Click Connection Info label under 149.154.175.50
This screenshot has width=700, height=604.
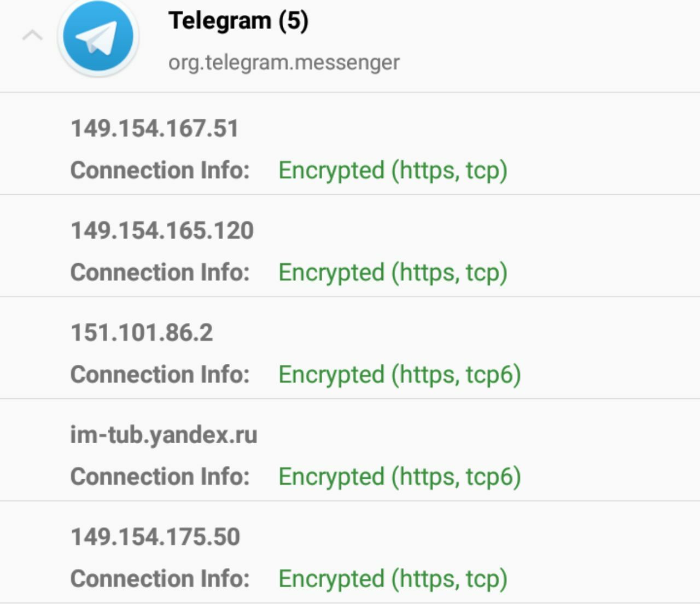tap(160, 579)
